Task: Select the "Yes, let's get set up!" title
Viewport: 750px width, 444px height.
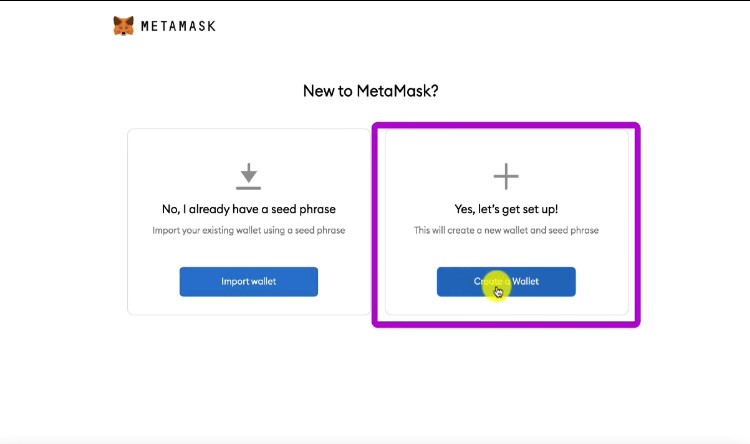Action: point(506,210)
